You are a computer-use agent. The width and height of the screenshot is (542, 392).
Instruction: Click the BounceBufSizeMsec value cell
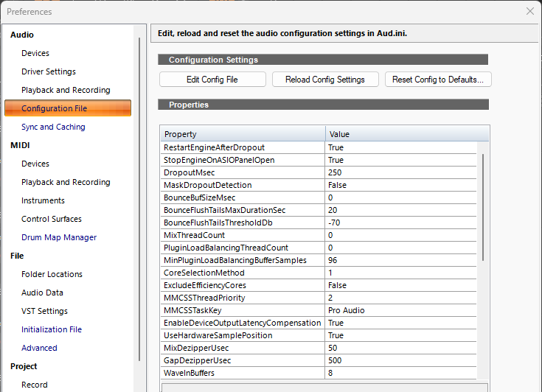coord(401,197)
